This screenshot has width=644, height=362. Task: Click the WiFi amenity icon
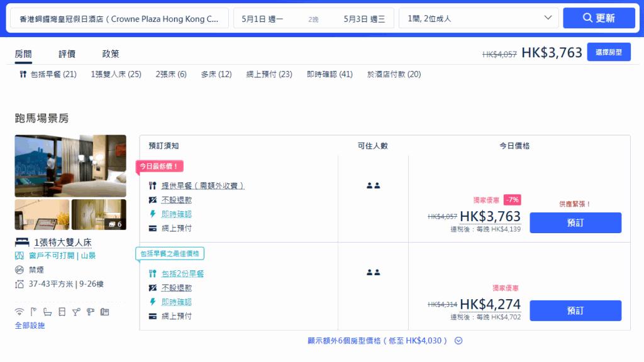(19, 312)
